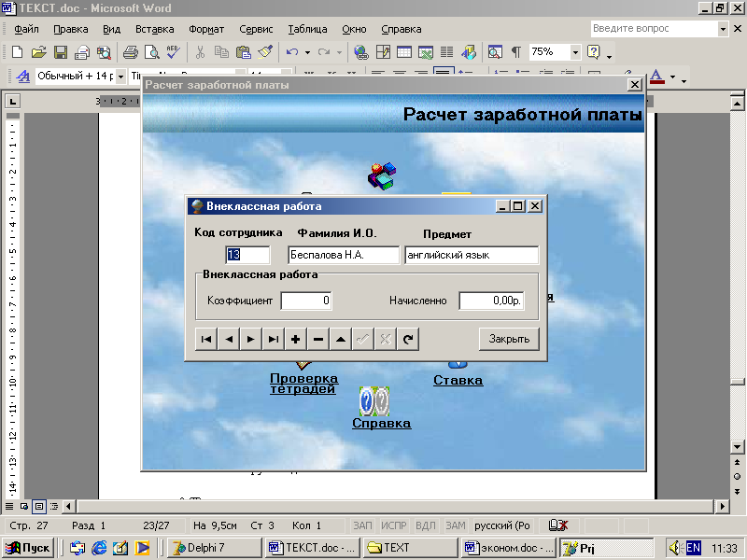747x560 pixels.
Task: Activate the Format Painter brush
Action: click(x=265, y=52)
